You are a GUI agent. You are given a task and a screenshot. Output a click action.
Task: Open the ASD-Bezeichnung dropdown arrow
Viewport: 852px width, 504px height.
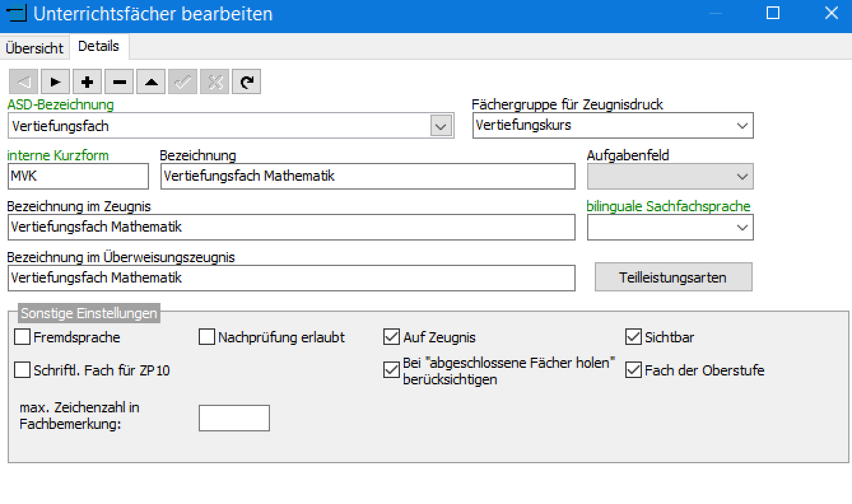pos(441,126)
